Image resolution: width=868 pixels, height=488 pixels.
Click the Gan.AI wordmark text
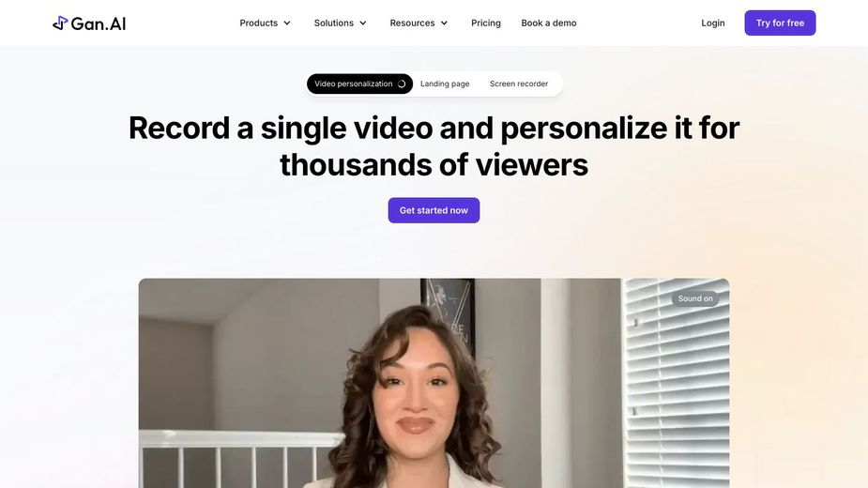point(99,23)
